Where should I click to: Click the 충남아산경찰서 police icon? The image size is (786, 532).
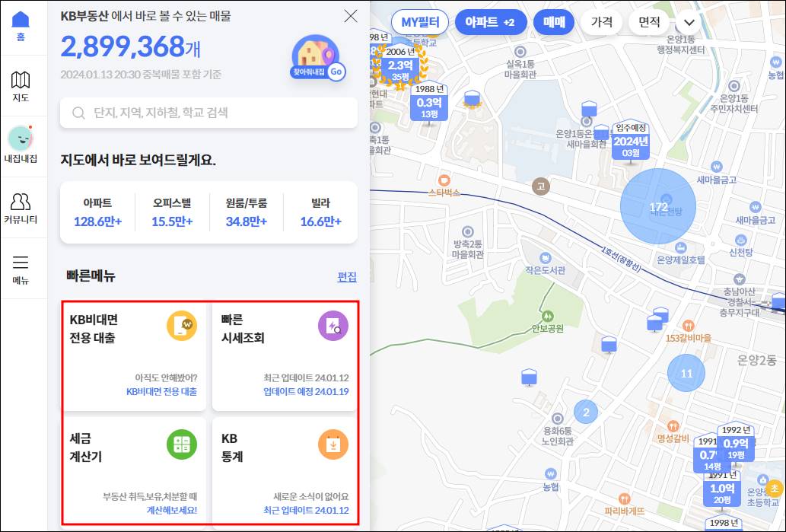click(x=739, y=280)
